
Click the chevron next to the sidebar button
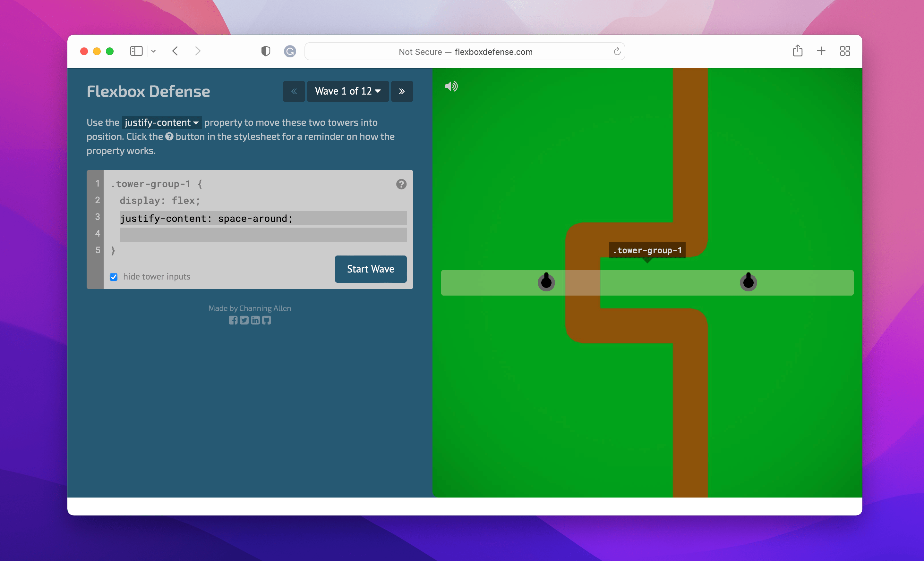coord(153,51)
